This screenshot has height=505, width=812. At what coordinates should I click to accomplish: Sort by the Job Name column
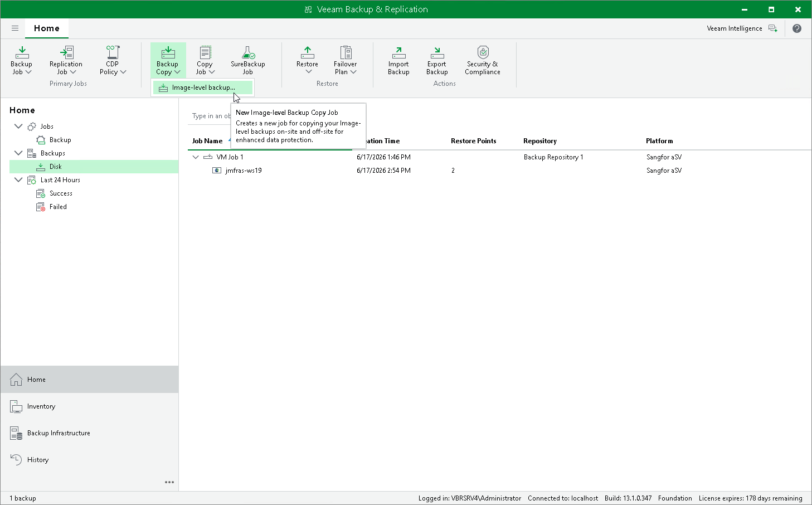tap(207, 141)
